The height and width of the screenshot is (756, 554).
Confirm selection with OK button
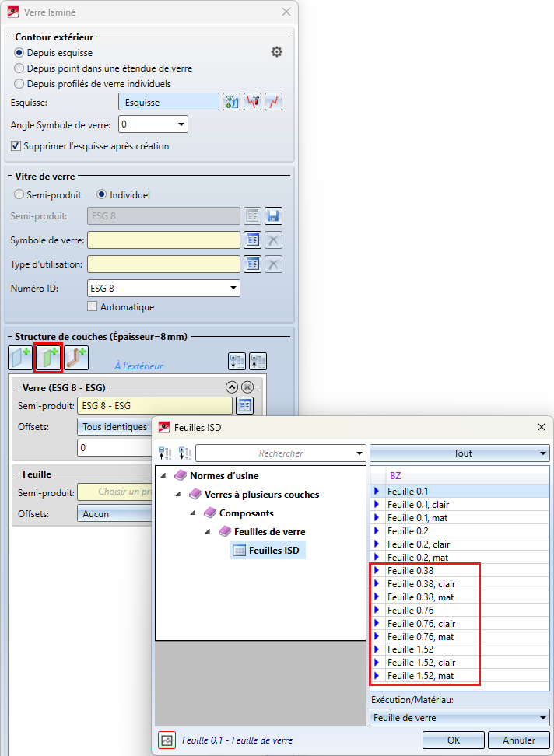click(x=453, y=740)
